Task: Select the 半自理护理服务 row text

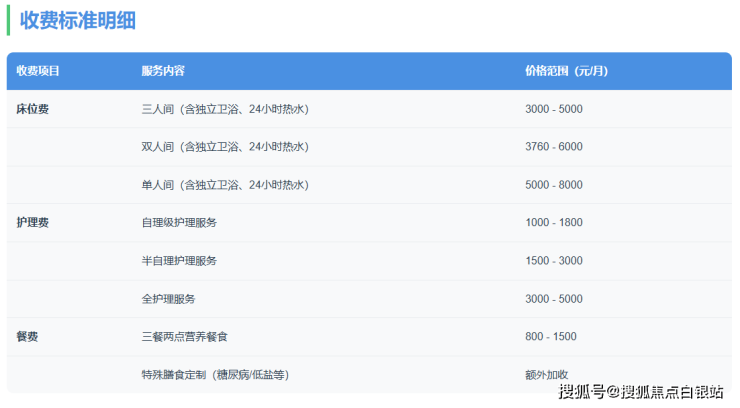Action: tap(179, 261)
